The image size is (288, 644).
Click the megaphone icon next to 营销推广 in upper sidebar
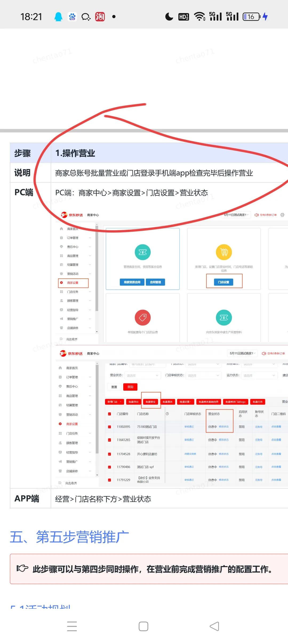pyautogui.click(x=61, y=319)
